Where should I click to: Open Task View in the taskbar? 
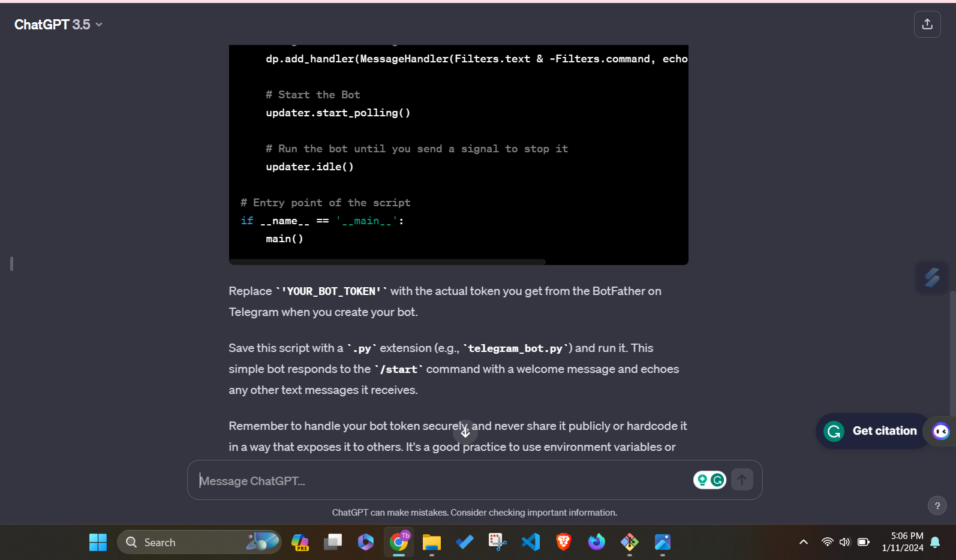coord(333,543)
